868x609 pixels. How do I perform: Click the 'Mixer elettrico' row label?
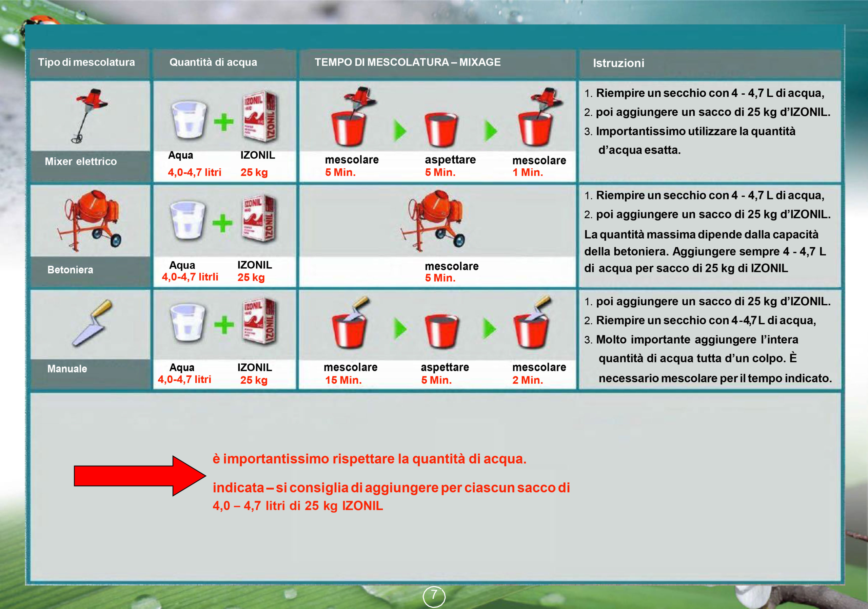pyautogui.click(x=81, y=161)
